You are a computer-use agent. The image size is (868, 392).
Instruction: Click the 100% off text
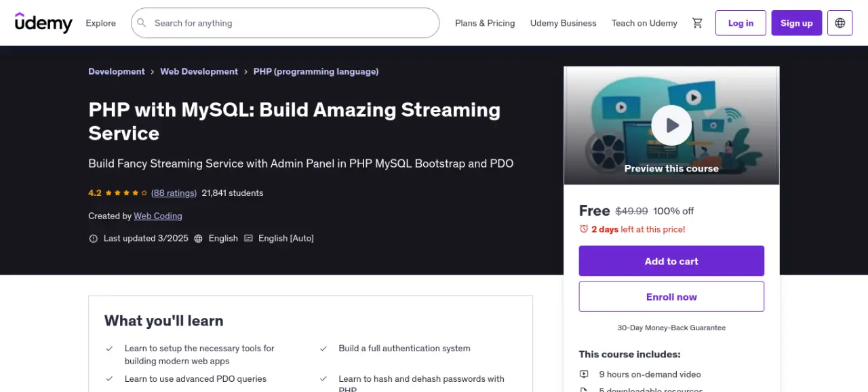673,212
